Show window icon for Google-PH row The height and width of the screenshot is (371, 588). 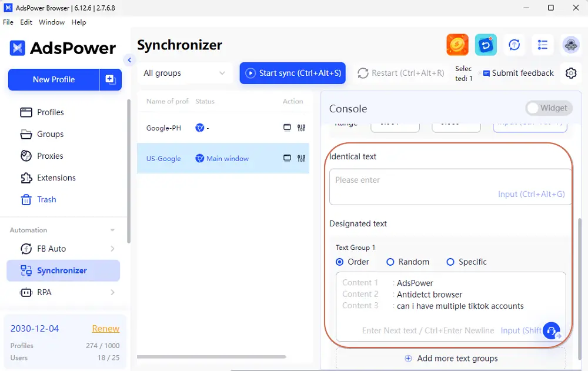(287, 128)
